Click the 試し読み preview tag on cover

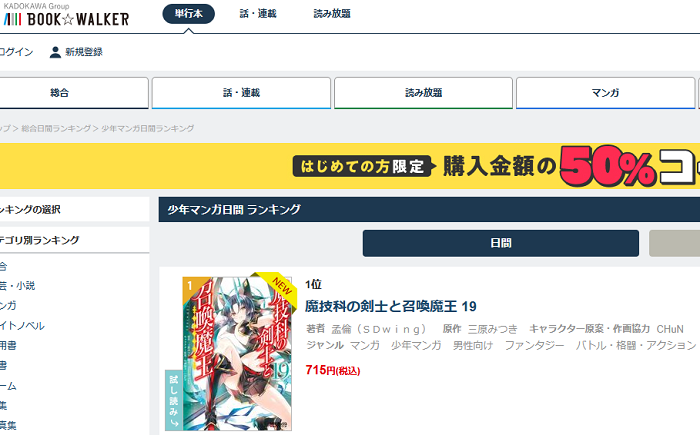point(174,400)
